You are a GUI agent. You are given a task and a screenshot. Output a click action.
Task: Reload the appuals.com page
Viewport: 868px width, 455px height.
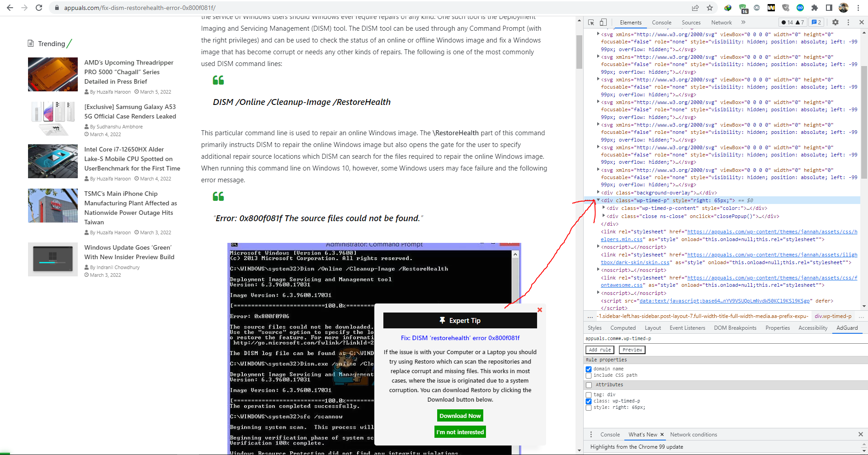click(39, 8)
